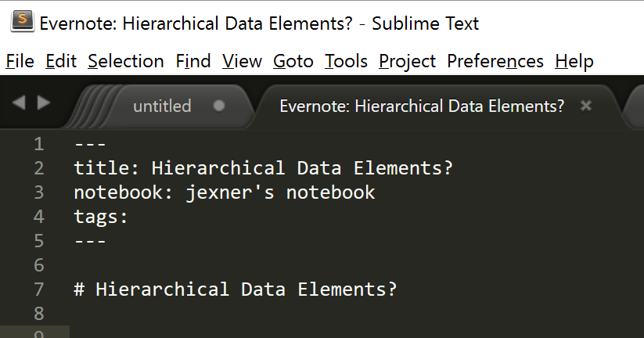Open the Goto menu
This screenshot has height=338, width=644.
293,61
